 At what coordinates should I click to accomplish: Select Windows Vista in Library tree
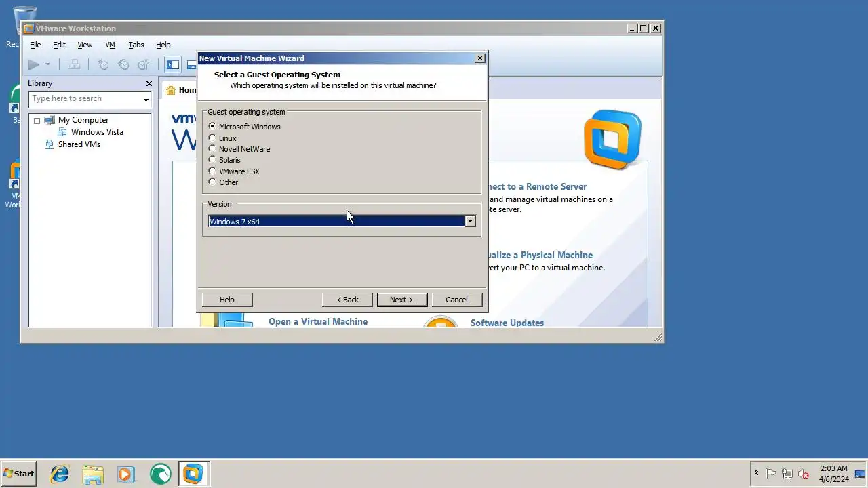pos(97,132)
